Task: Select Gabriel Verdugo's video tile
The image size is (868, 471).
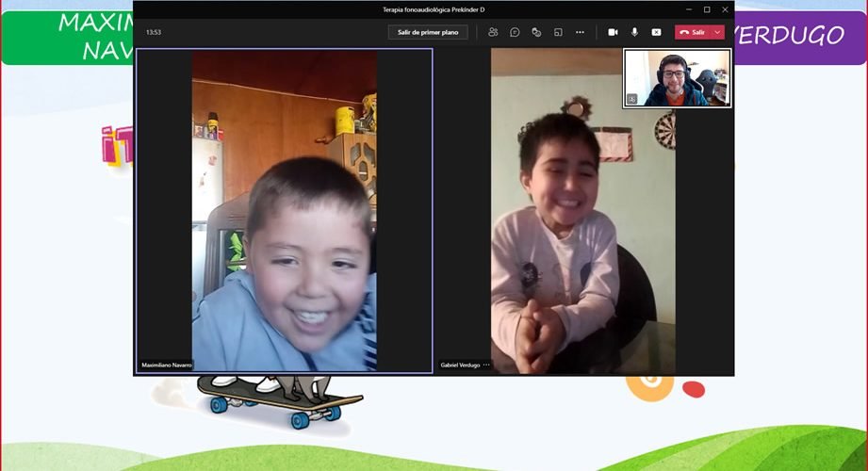Action: [583, 210]
